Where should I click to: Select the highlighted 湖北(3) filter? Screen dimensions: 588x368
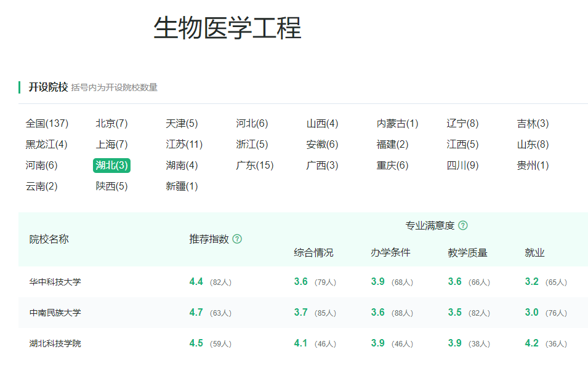pos(111,166)
